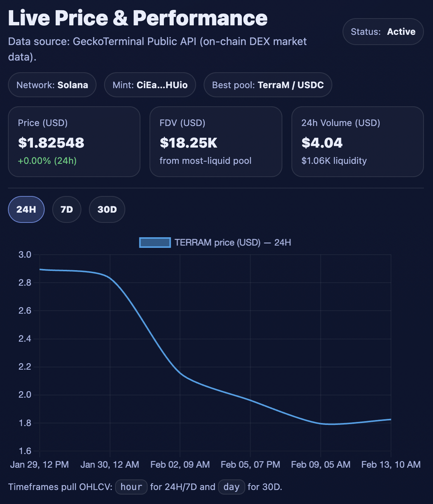Click the $1.06K liquidity text
The width and height of the screenshot is (433, 504).
pyautogui.click(x=334, y=161)
